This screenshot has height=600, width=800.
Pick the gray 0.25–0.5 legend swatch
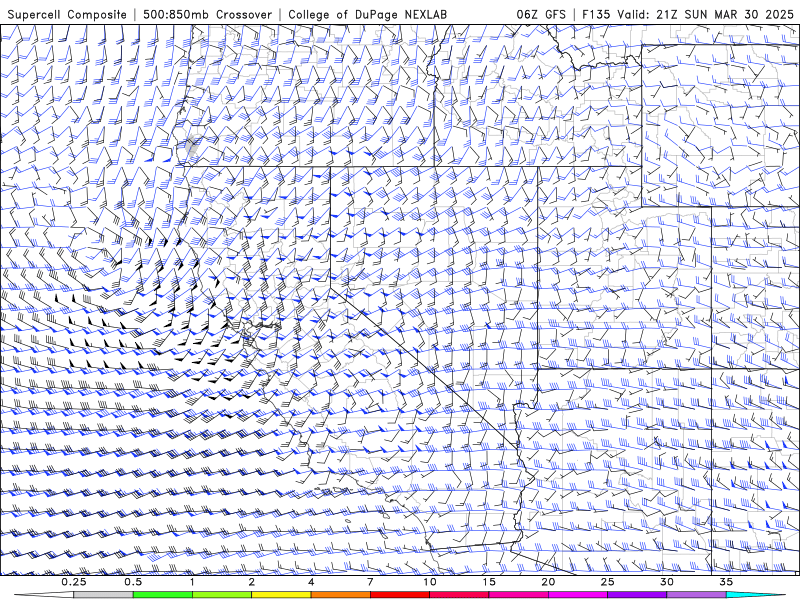[104, 595]
